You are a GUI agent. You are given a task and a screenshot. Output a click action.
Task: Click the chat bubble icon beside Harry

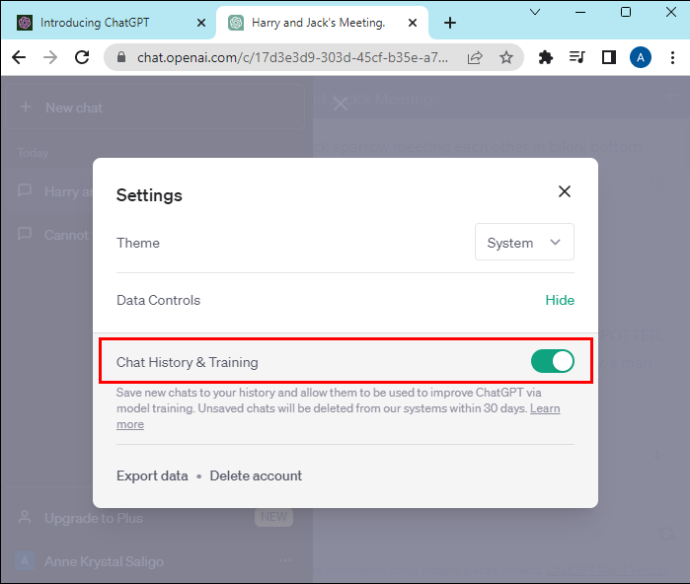25,191
